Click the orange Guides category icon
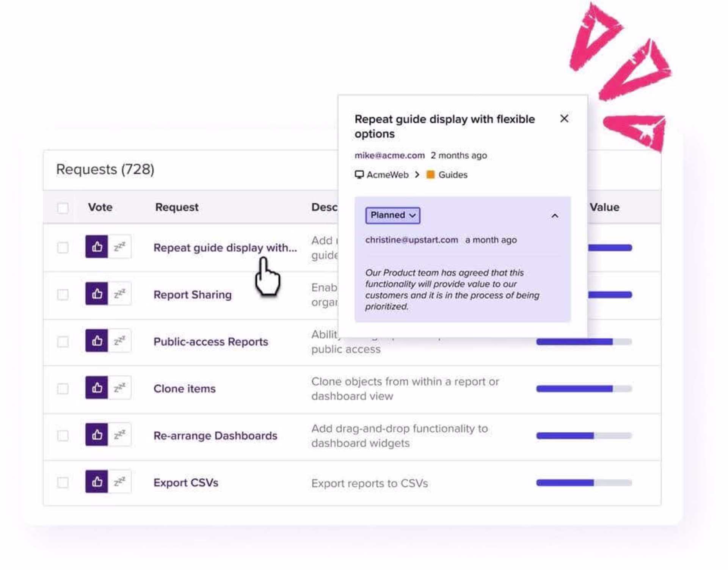The height and width of the screenshot is (570, 728). (430, 175)
